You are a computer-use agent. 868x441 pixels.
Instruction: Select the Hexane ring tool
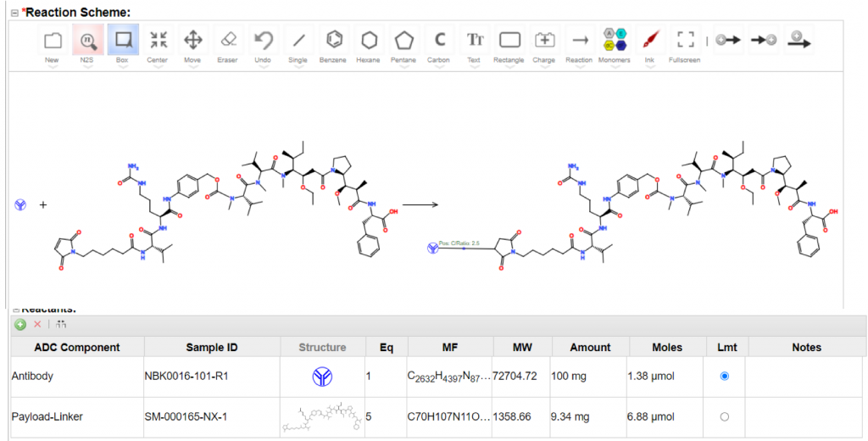point(369,40)
